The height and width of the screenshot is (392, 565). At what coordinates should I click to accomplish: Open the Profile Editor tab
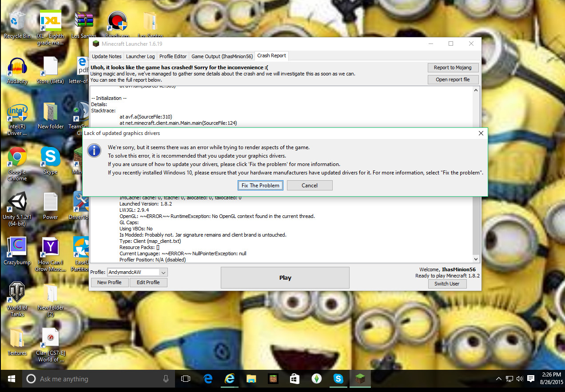point(173,56)
